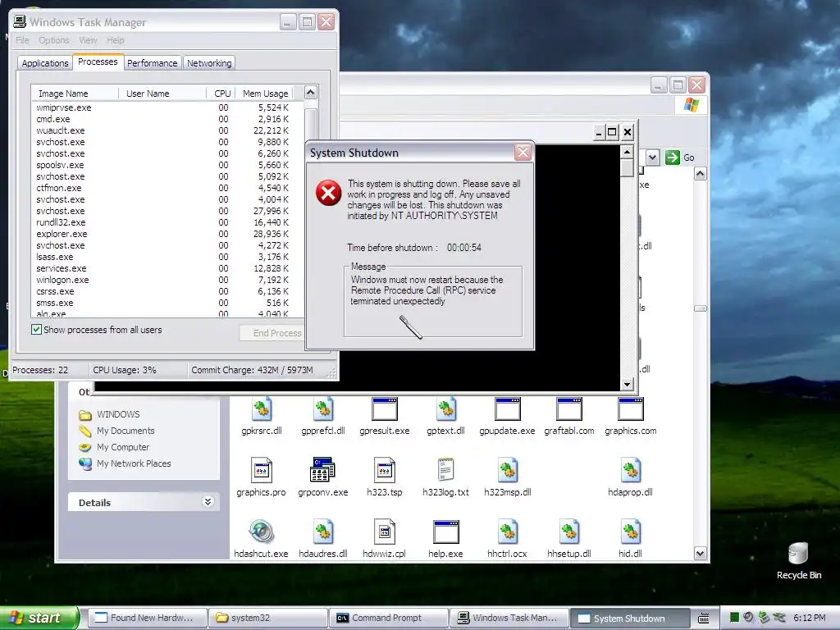Select the help.exe icon

click(445, 532)
